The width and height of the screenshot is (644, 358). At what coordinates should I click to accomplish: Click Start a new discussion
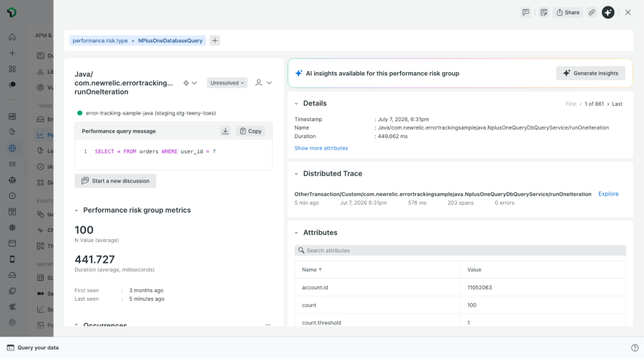coord(115,181)
